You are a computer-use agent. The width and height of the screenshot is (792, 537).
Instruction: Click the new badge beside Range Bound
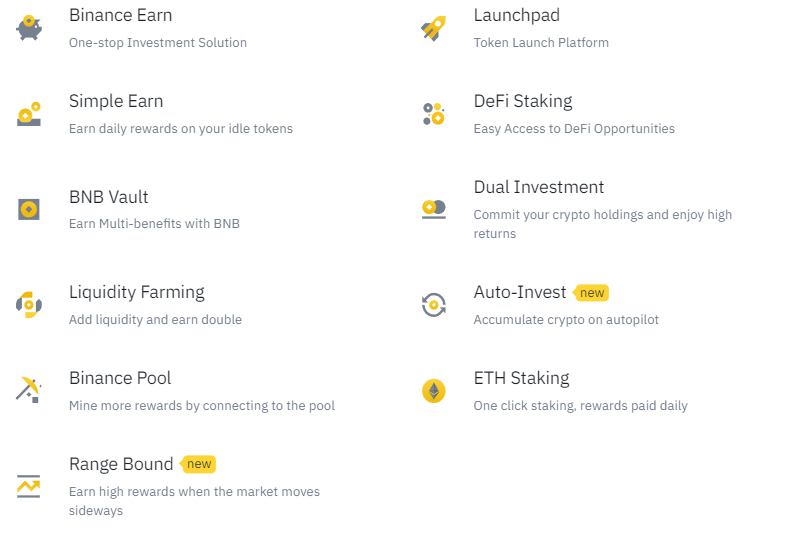pyautogui.click(x=198, y=464)
